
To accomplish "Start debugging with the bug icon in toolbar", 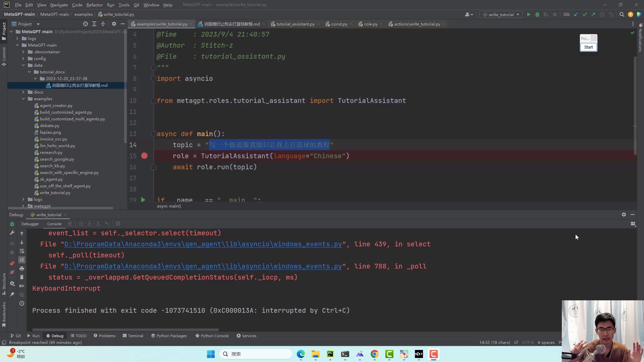I will point(537,14).
